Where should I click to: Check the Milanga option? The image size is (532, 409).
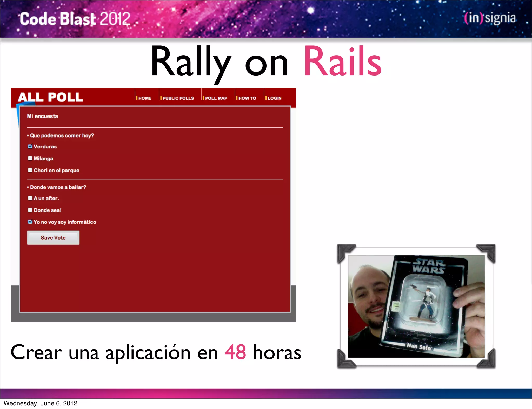pyautogui.click(x=30, y=158)
